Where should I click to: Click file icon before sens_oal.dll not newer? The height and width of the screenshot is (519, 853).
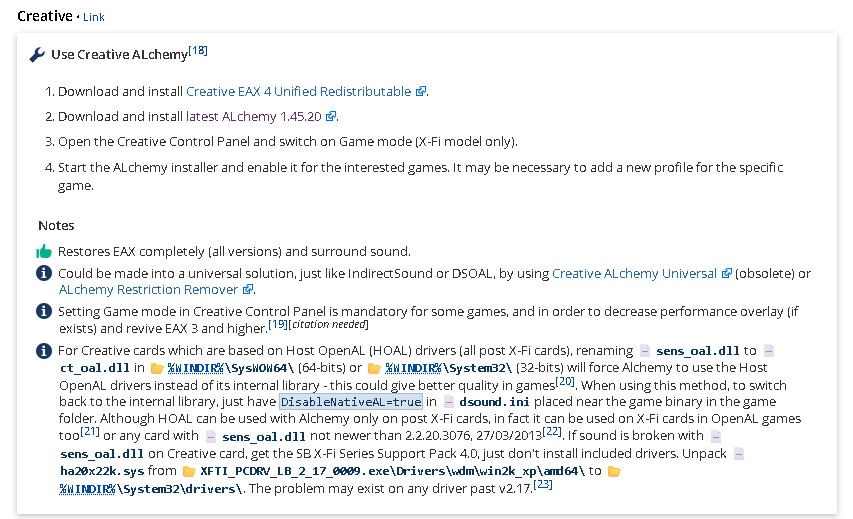211,436
